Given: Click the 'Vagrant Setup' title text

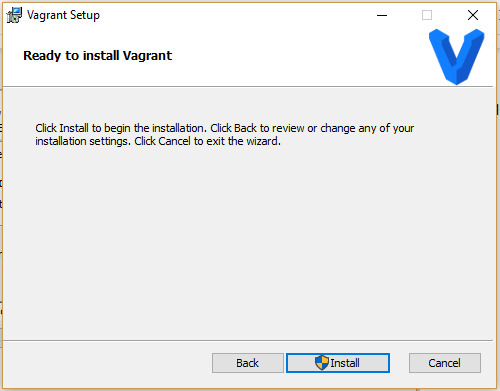Looking at the screenshot, I should (x=63, y=15).
